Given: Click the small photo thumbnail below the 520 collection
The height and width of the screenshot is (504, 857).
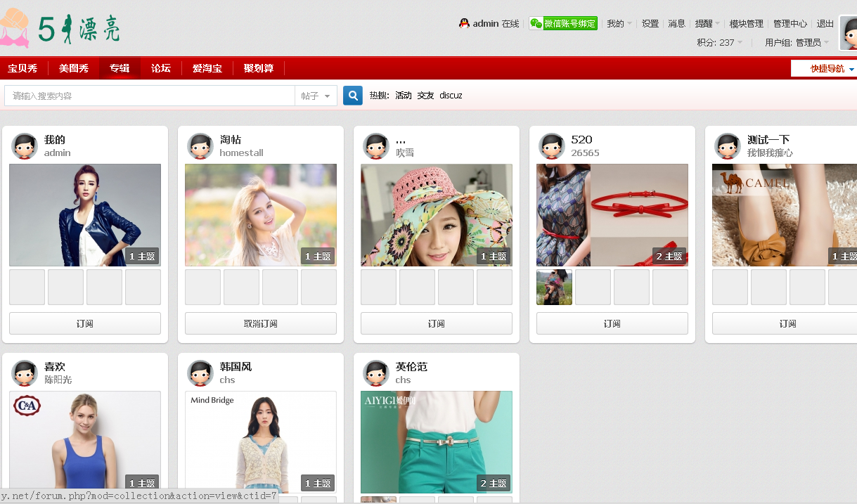Looking at the screenshot, I should [554, 287].
